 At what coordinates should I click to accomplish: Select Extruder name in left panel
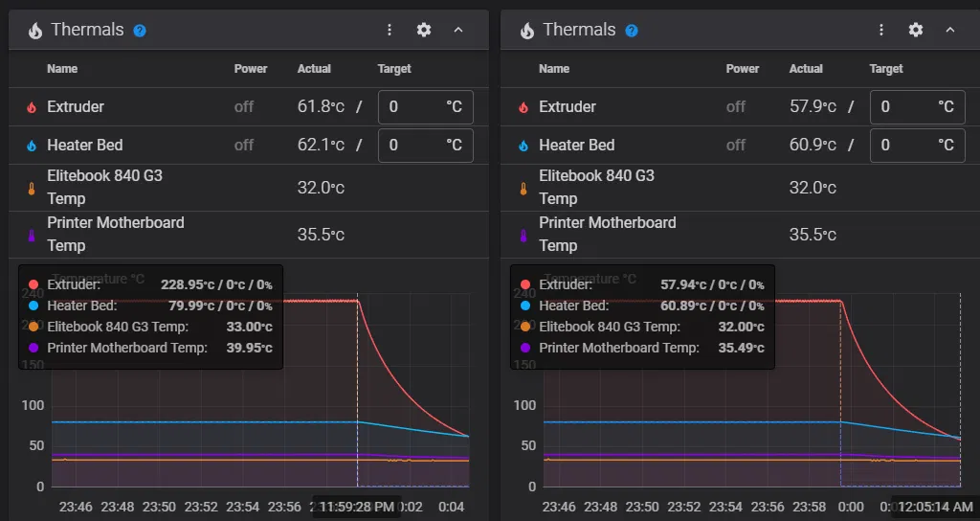pos(76,107)
